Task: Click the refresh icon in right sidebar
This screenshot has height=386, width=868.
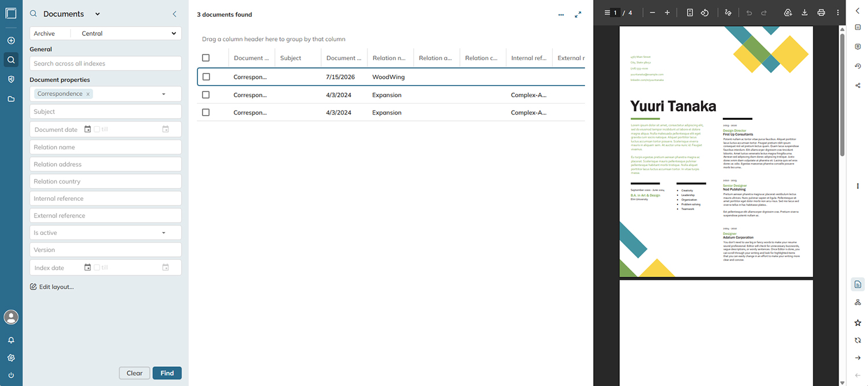Action: (858, 340)
